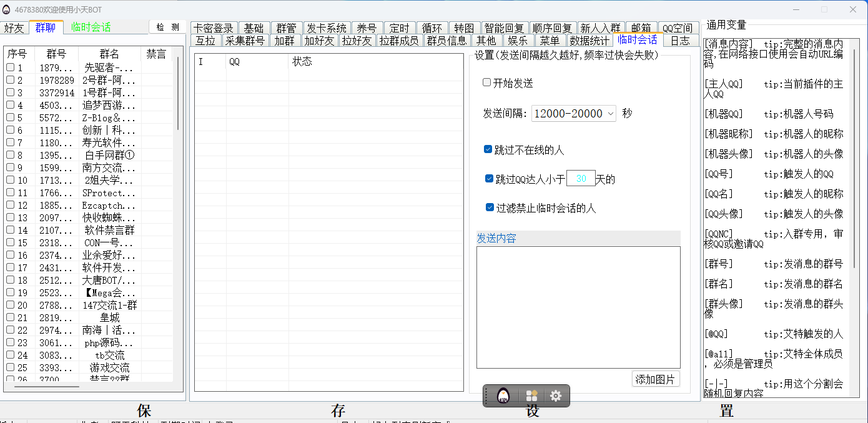Open the 智能回复 tab

505,28
